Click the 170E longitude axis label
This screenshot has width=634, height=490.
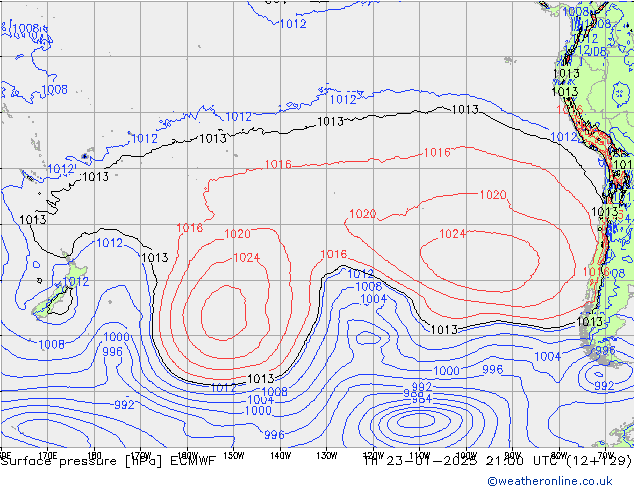click(47, 455)
